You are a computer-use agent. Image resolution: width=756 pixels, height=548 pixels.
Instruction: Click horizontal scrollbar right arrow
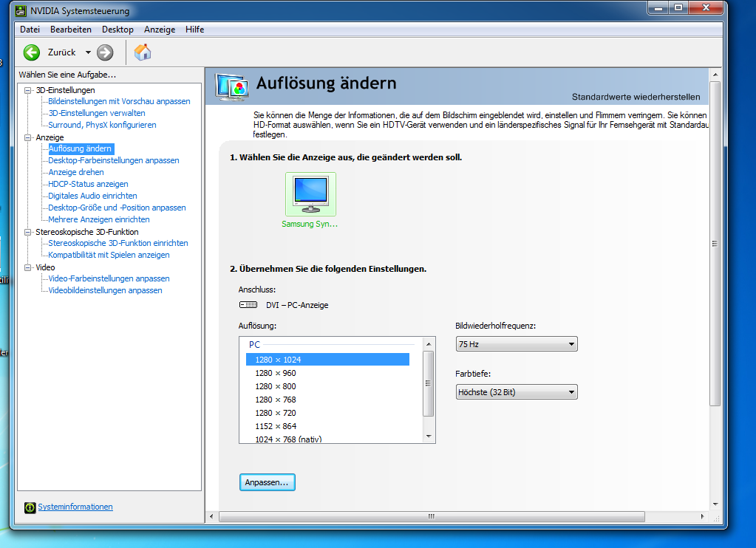702,516
